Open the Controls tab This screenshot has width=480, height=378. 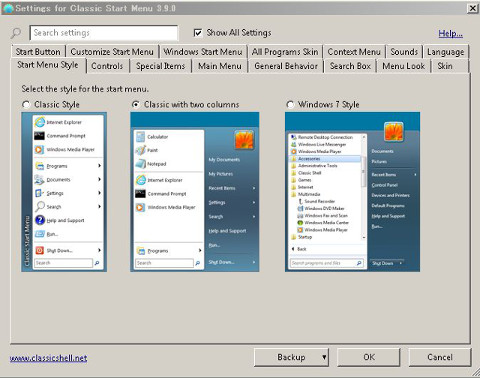(x=107, y=66)
